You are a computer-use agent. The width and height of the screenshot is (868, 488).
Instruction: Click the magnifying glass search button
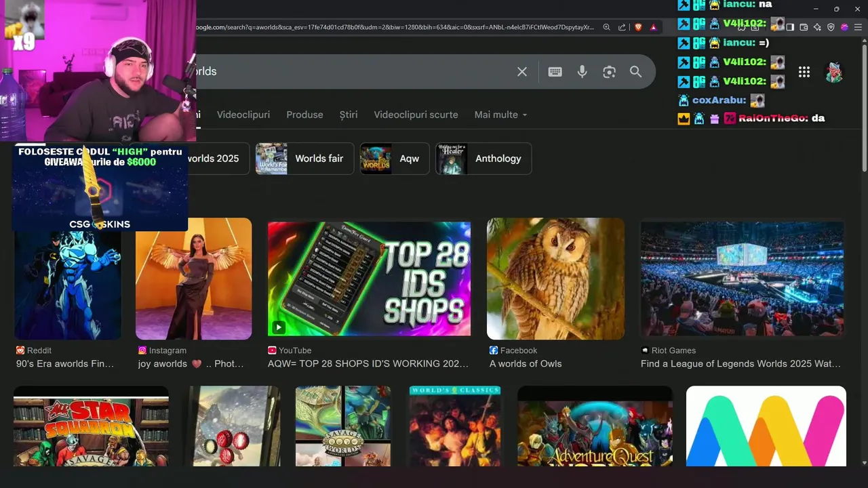coord(635,72)
